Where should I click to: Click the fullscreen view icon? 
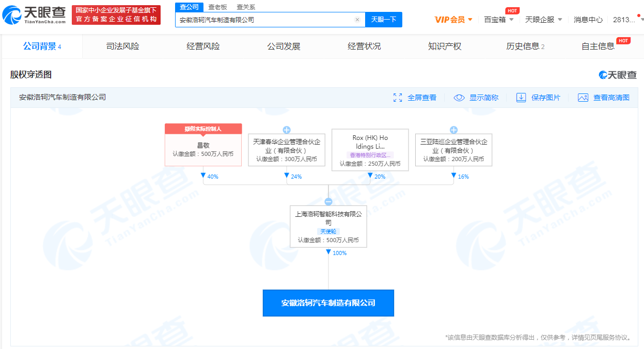pyautogui.click(x=398, y=98)
